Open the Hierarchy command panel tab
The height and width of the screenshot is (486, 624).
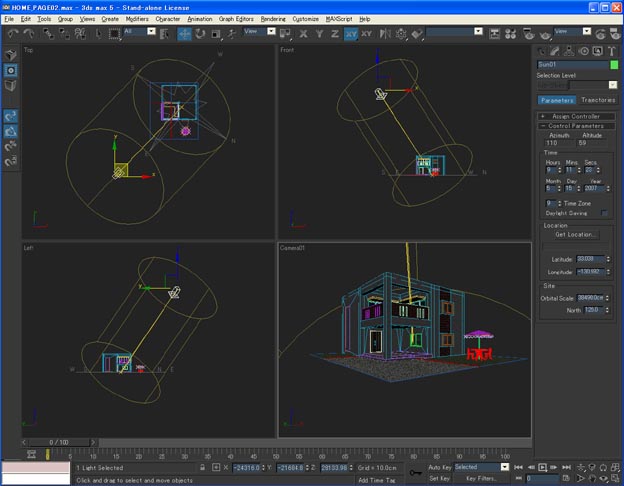click(569, 51)
